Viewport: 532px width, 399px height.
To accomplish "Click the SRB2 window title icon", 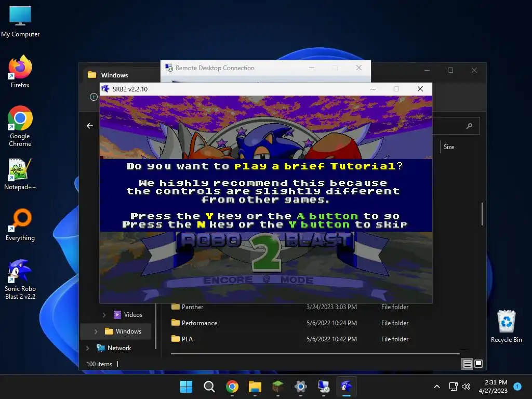I will pyautogui.click(x=105, y=89).
